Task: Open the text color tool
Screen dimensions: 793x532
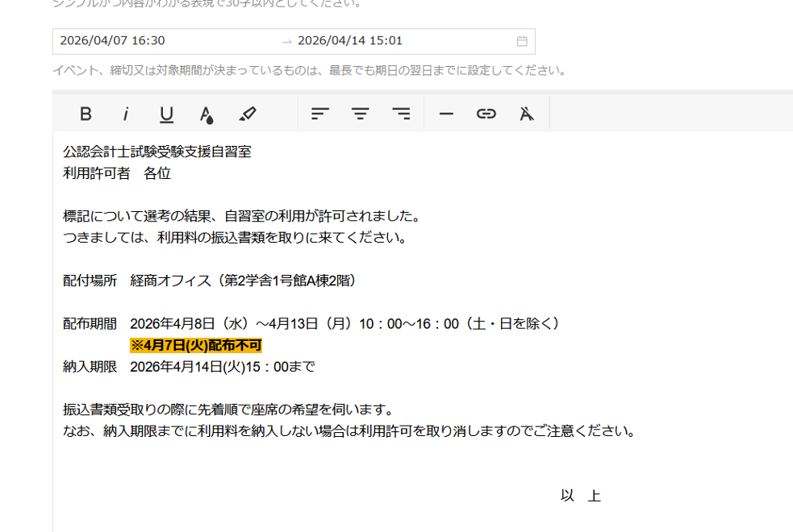Action: coord(207,114)
